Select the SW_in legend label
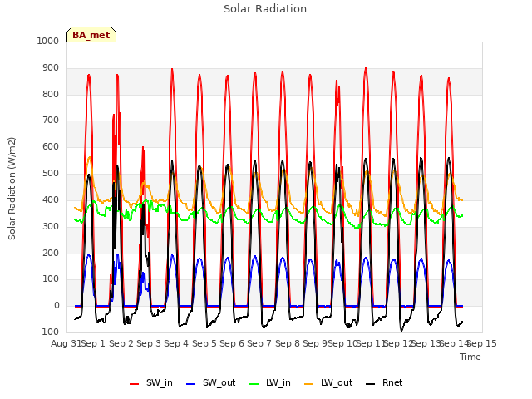532x399 pixels. pyautogui.click(x=160, y=382)
